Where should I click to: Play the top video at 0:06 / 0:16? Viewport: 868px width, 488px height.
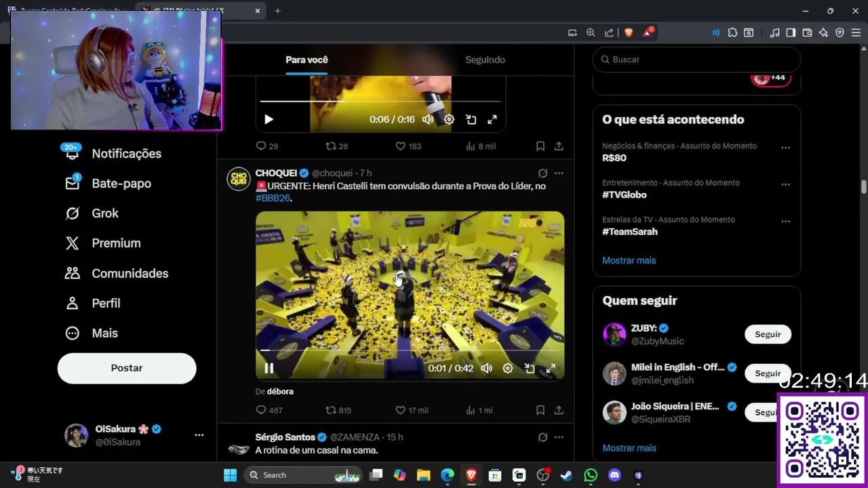(269, 119)
